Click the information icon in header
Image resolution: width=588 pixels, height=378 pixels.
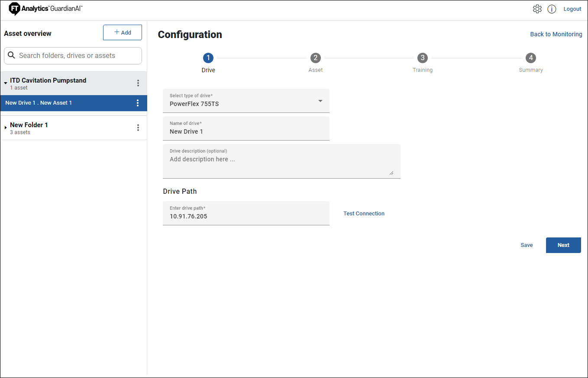point(552,9)
